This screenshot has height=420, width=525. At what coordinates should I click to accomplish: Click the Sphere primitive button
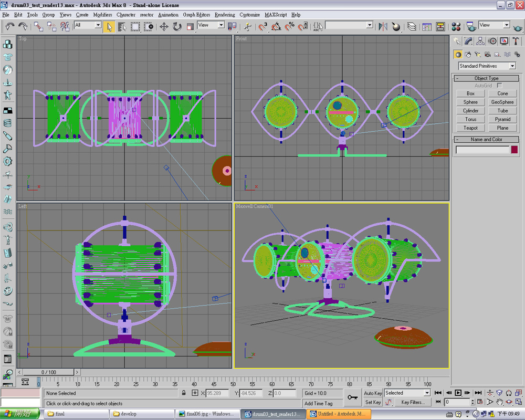[470, 102]
